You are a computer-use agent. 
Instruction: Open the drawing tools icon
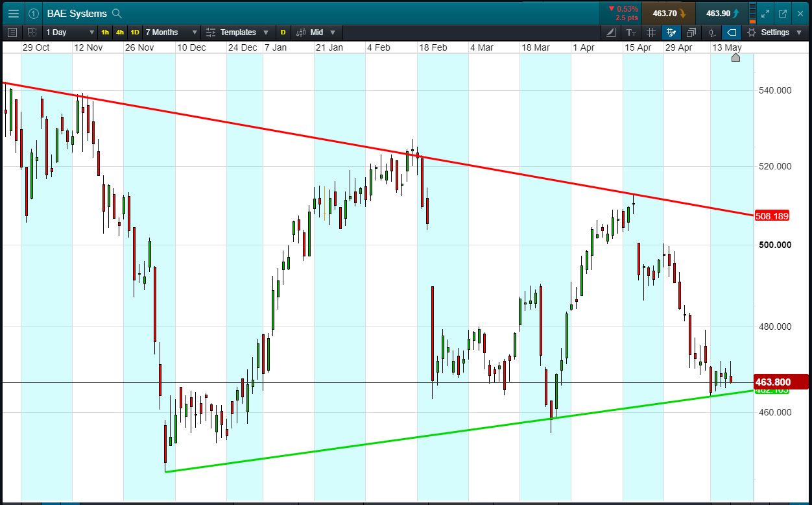pyautogui.click(x=611, y=32)
